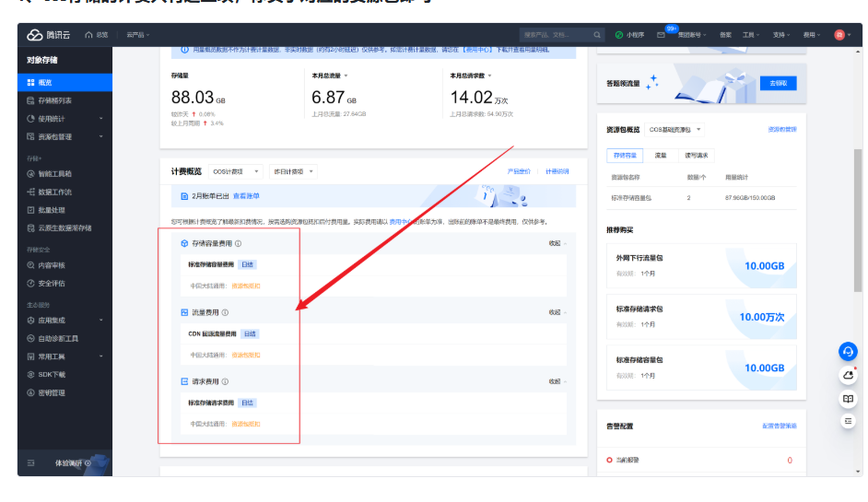This screenshot has height=502, width=868.
Task: Collapse the sidebar using bottom-left menu icon
Action: coord(31,462)
